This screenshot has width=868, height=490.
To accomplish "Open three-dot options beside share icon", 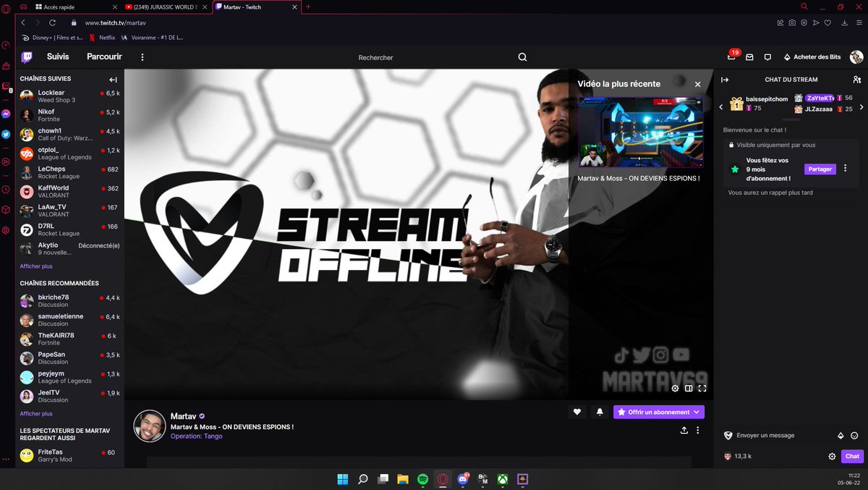I will tap(697, 430).
